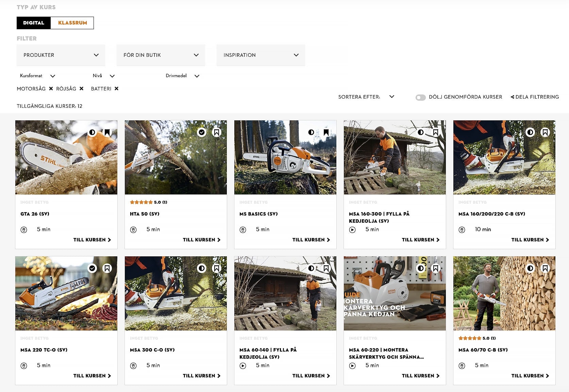Open Till kursen for MS Basics (SV)
569x392 pixels.
point(311,240)
